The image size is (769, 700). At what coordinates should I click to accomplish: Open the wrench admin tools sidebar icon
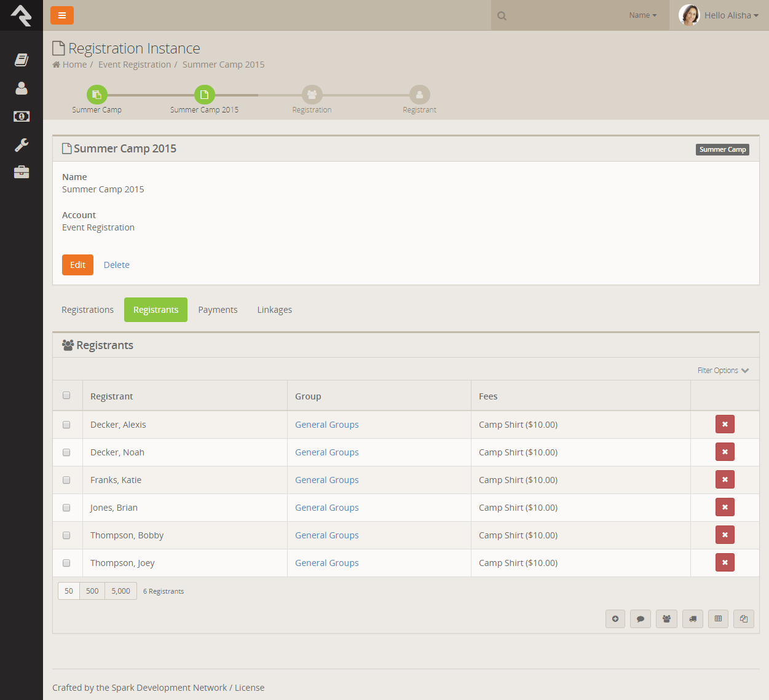tap(22, 145)
